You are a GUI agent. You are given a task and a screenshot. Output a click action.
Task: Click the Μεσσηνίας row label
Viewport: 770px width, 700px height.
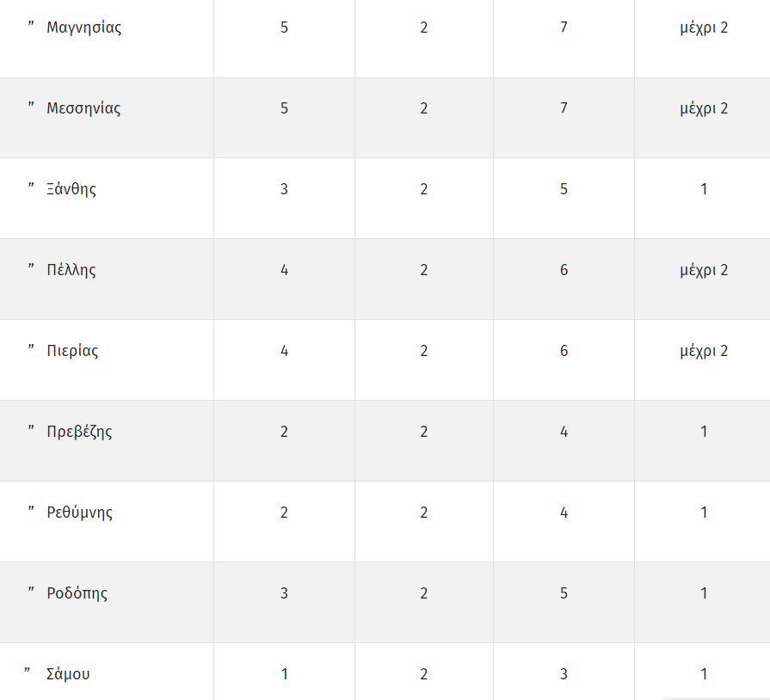pos(83,108)
